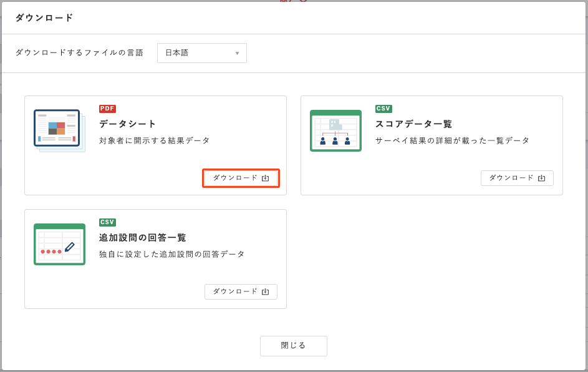The height and width of the screenshot is (372, 588).
Task: Close the dialog with 閉じる button
Action: point(294,346)
